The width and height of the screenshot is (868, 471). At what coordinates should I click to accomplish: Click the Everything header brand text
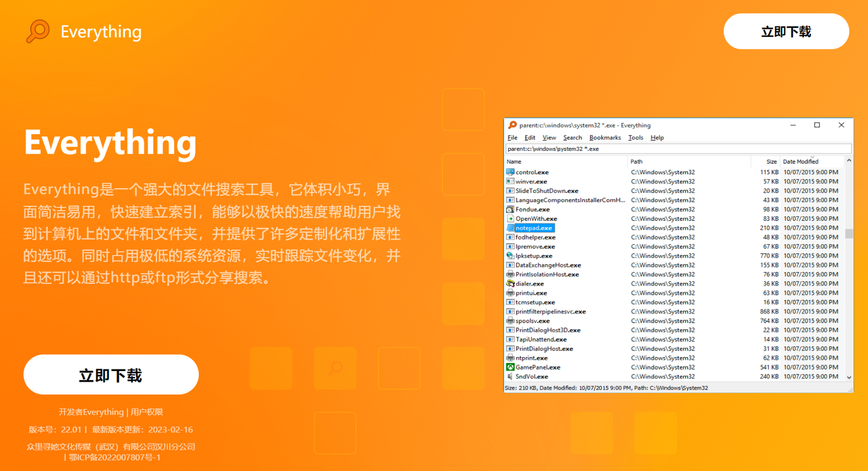click(x=101, y=32)
